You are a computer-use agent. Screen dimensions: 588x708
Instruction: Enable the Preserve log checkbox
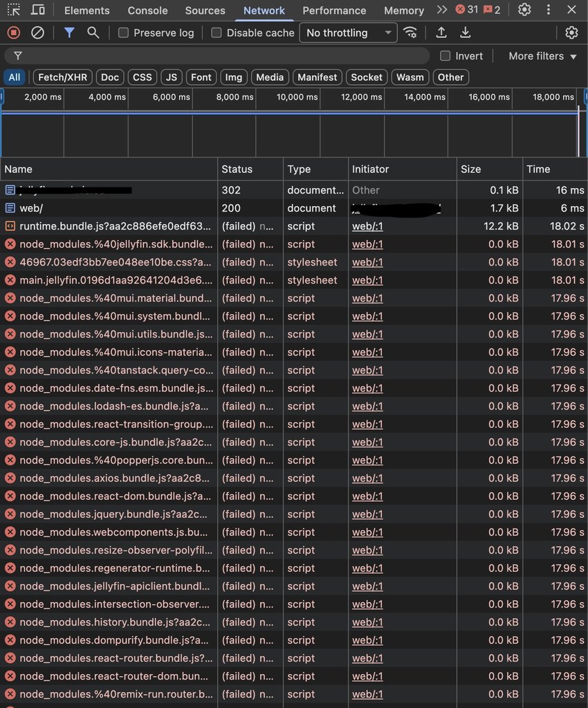coord(123,32)
